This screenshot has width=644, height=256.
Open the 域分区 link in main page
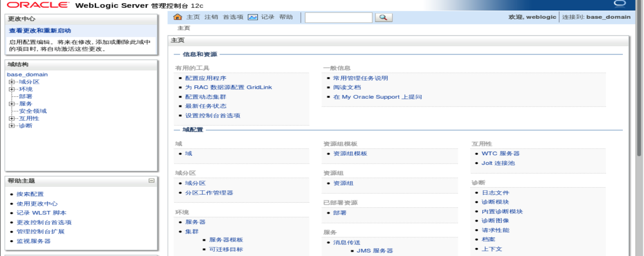[195, 183]
